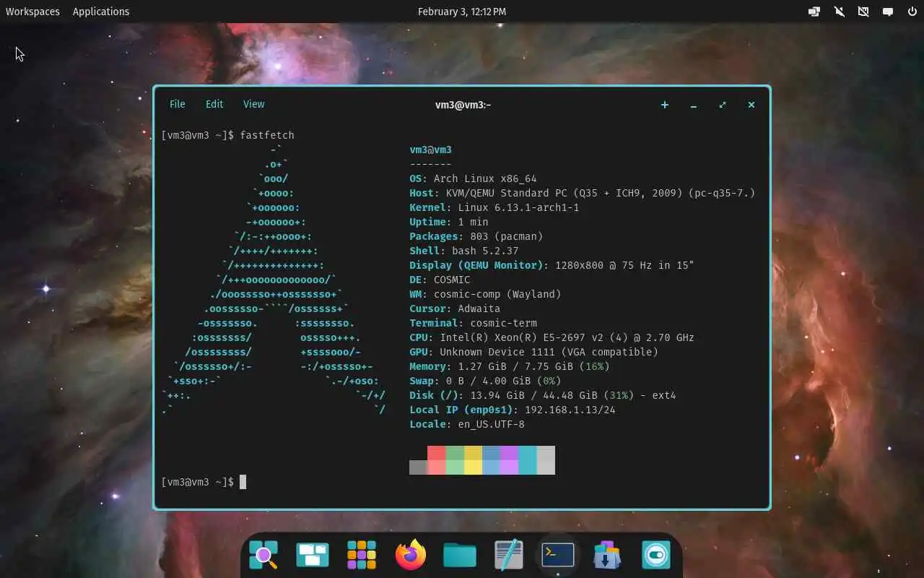
Task: Click the GPU: Unknown Device 1111 line
Action: pos(533,352)
